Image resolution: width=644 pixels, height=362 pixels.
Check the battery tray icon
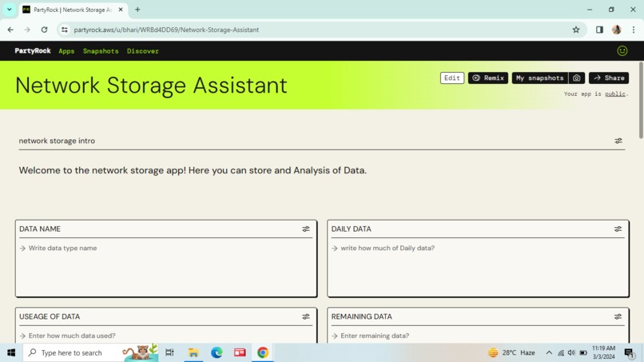583,352
